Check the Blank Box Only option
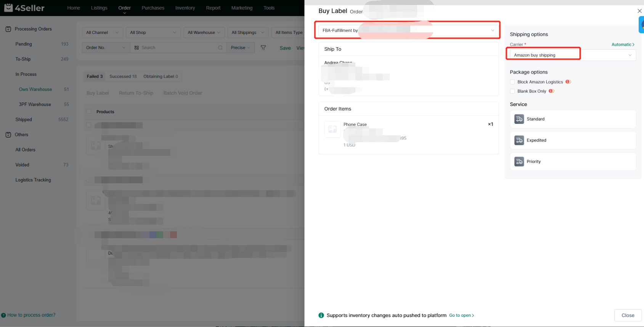Image resolution: width=644 pixels, height=327 pixels. pos(512,91)
